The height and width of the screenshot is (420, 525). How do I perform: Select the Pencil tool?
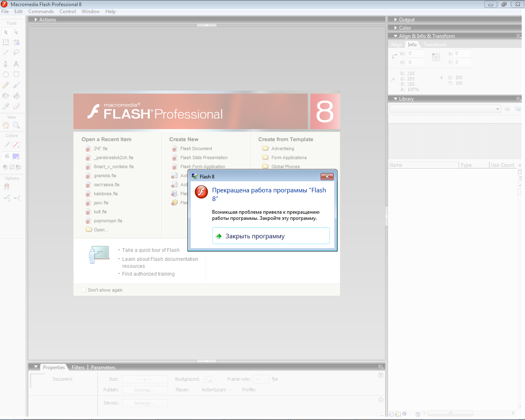6,85
